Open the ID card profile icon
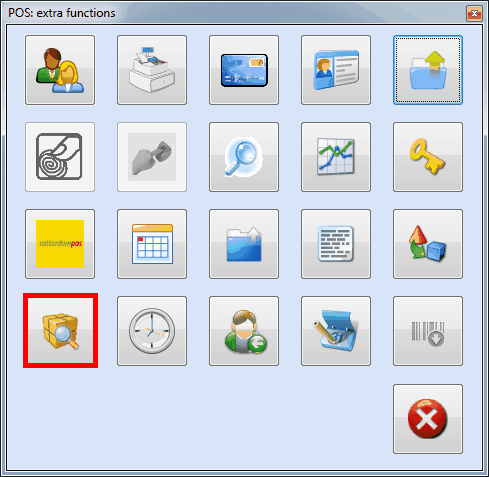489x477 pixels. tap(336, 70)
